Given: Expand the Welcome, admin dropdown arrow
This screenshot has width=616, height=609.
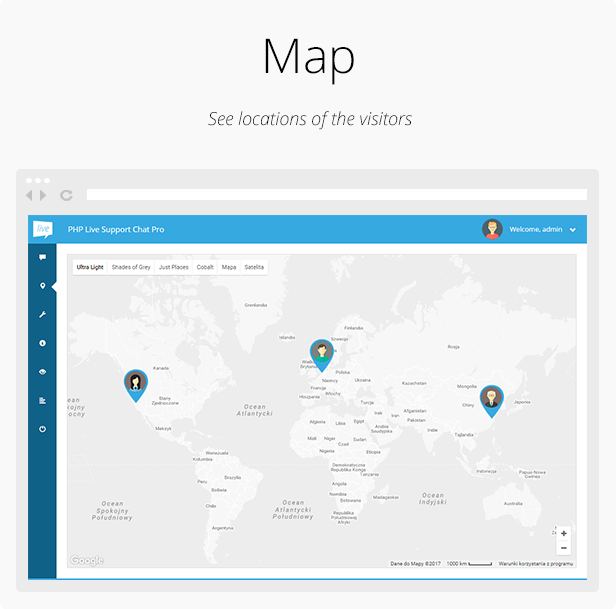Looking at the screenshot, I should 573,230.
